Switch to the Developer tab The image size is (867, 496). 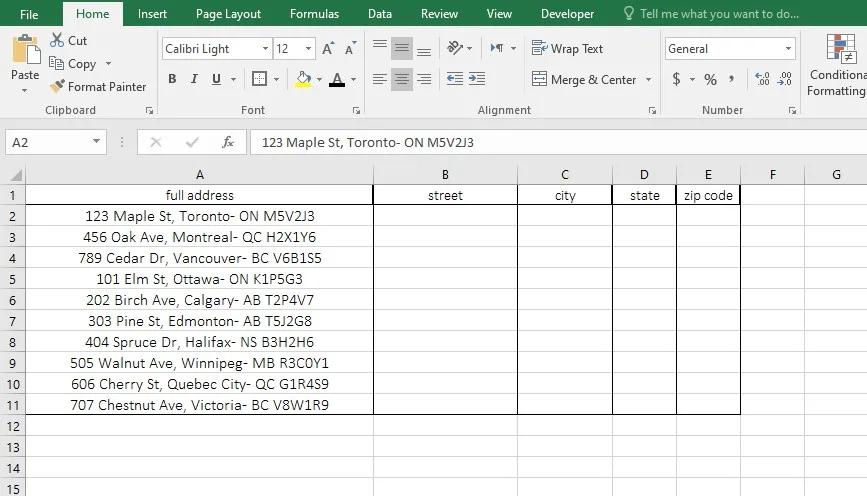567,14
